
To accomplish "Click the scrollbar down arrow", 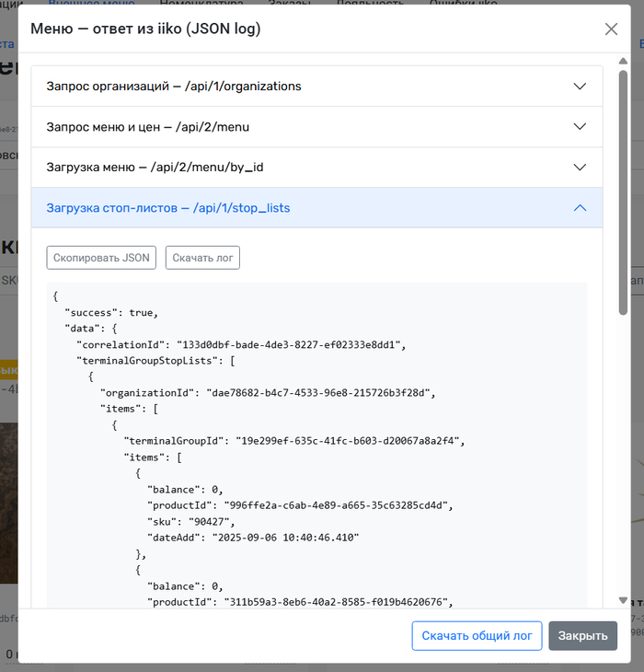I will pyautogui.click(x=623, y=599).
